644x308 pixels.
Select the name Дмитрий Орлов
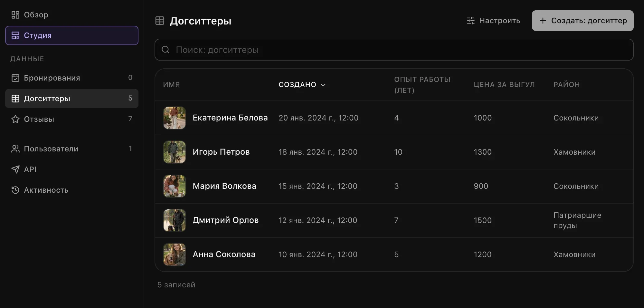click(x=226, y=220)
